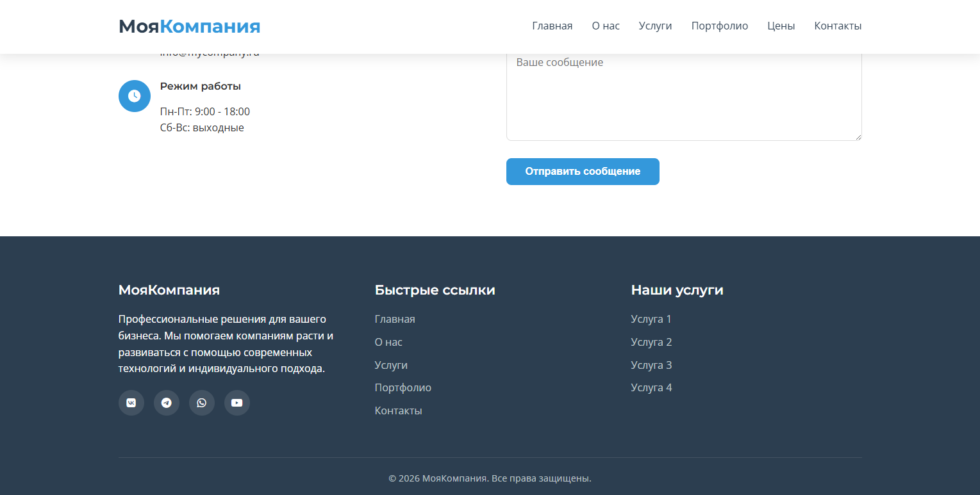
Task: Open Услуга 1 under Наши услуги
Action: (x=651, y=319)
